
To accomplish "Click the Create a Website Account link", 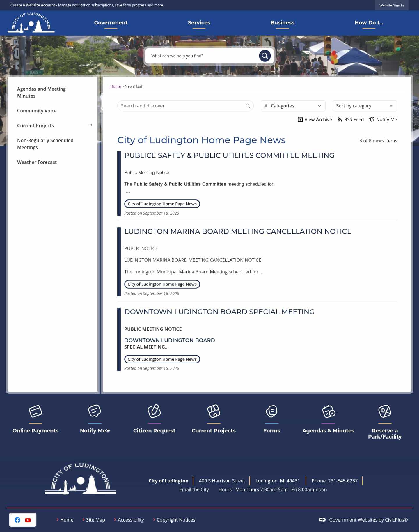I will point(33,5).
